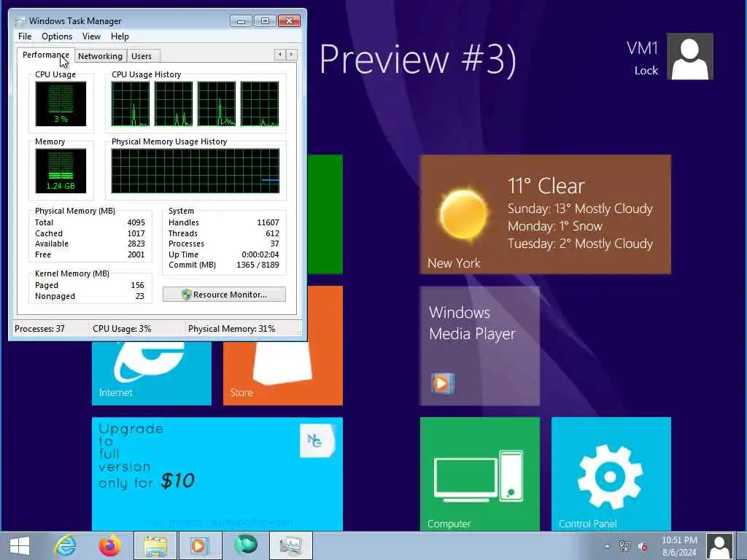Close the Task Manager window

[x=289, y=20]
